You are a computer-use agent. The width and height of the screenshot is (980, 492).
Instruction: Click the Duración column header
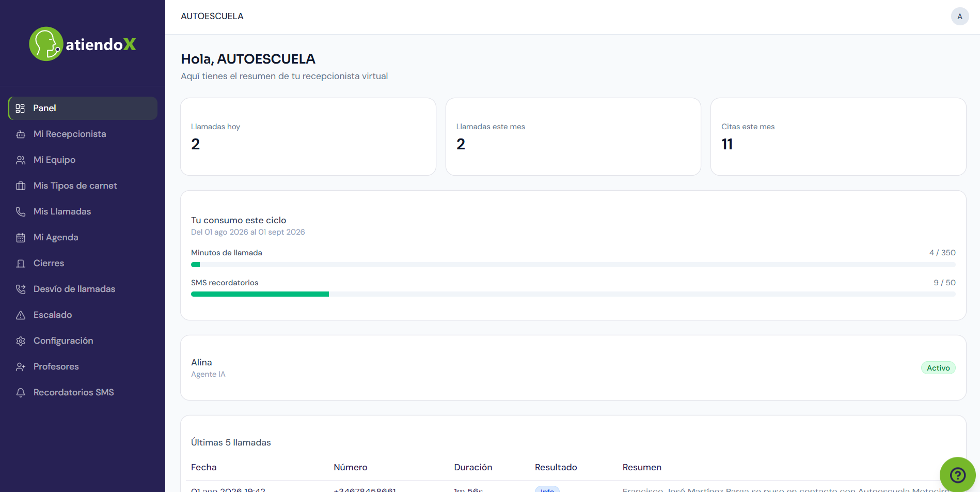pos(473,467)
